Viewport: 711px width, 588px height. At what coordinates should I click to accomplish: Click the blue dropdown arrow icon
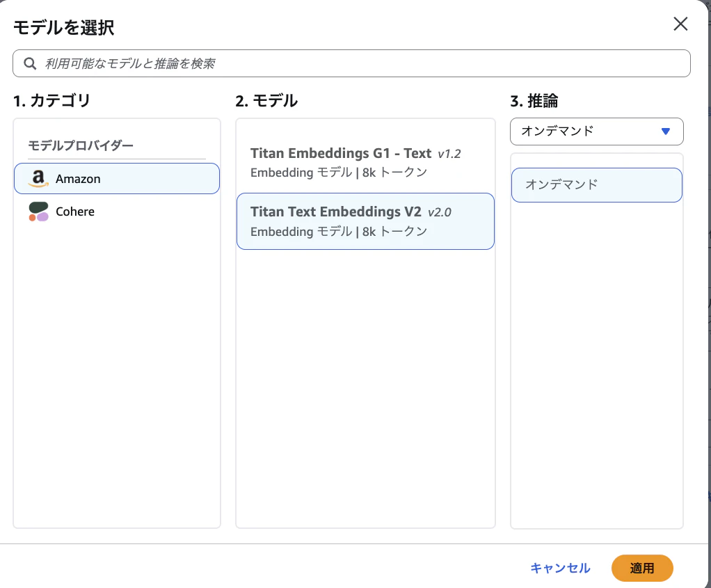point(666,132)
